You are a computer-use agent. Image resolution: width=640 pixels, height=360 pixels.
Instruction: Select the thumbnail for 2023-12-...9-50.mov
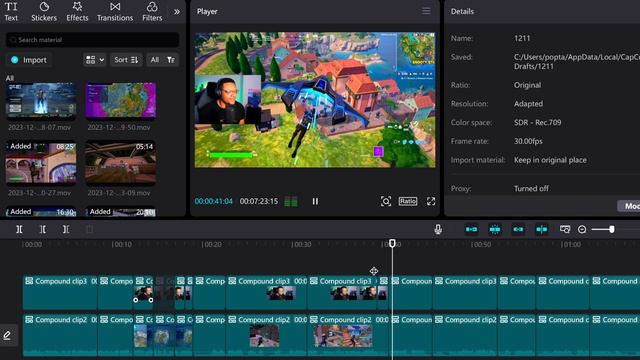120,100
